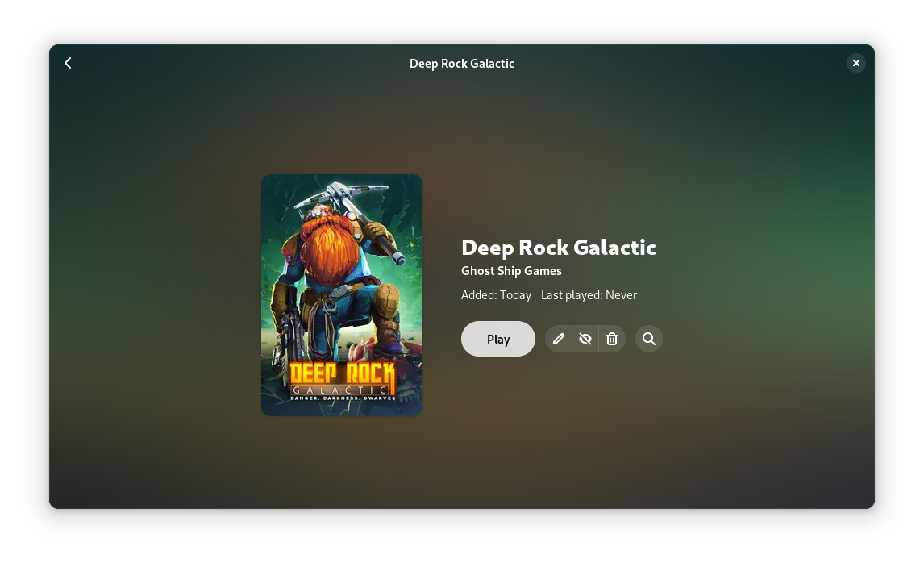924x563 pixels.
Task: Launch the game with the Play button
Action: point(498,339)
